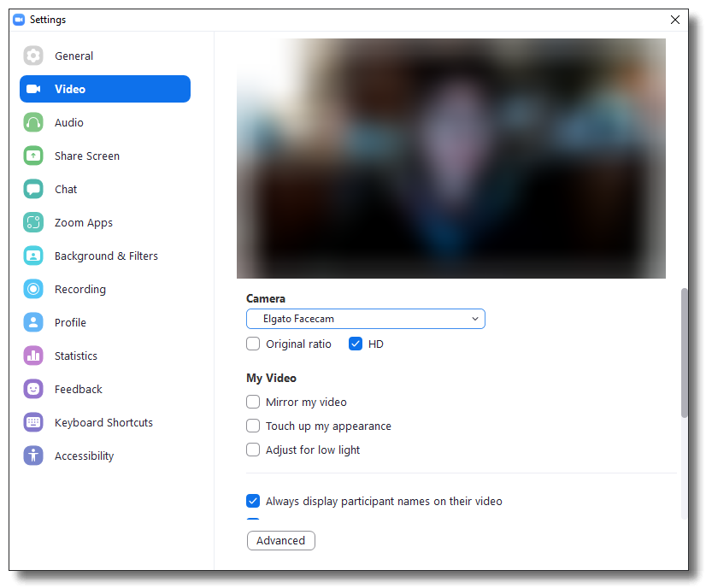
Task: Click the Share Screen green icon
Action: click(x=33, y=156)
